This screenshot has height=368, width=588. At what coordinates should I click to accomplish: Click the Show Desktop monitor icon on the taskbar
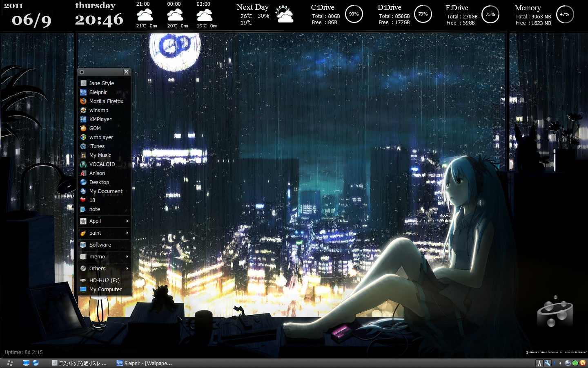[26, 363]
